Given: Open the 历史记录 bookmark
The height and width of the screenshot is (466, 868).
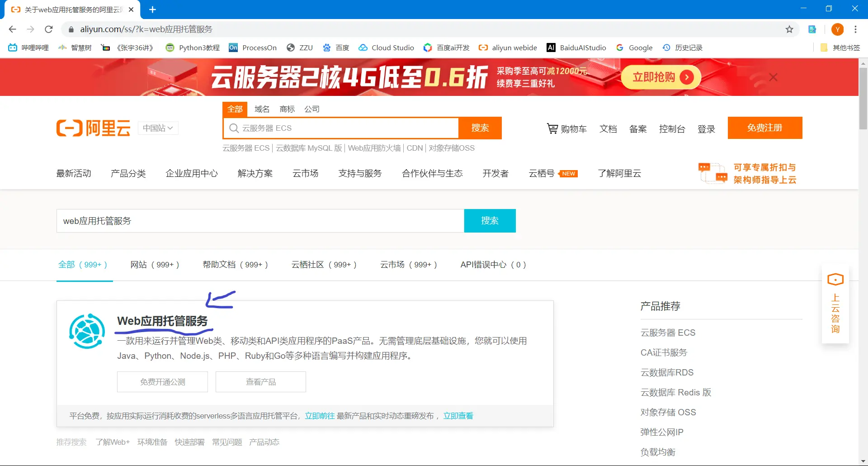Looking at the screenshot, I should [x=683, y=48].
